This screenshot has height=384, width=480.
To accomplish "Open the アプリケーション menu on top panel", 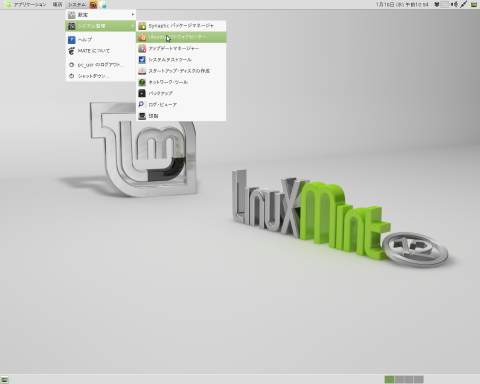I will [25, 5].
